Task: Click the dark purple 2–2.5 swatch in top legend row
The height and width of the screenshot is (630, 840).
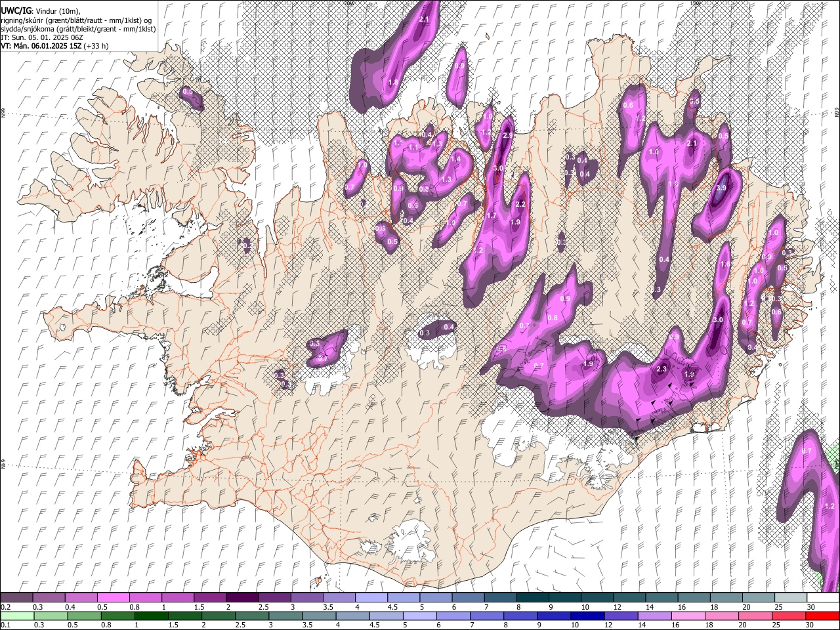Action: pos(242,598)
